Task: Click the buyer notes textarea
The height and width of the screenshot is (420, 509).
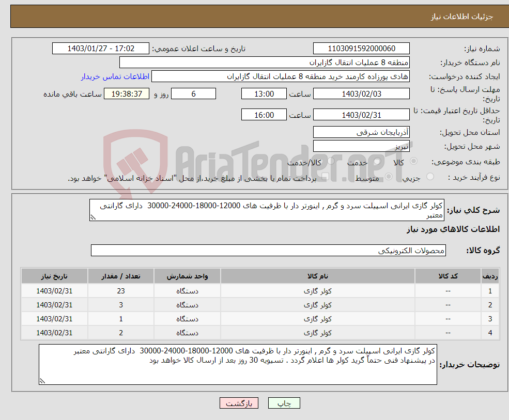Action: tap(238, 365)
